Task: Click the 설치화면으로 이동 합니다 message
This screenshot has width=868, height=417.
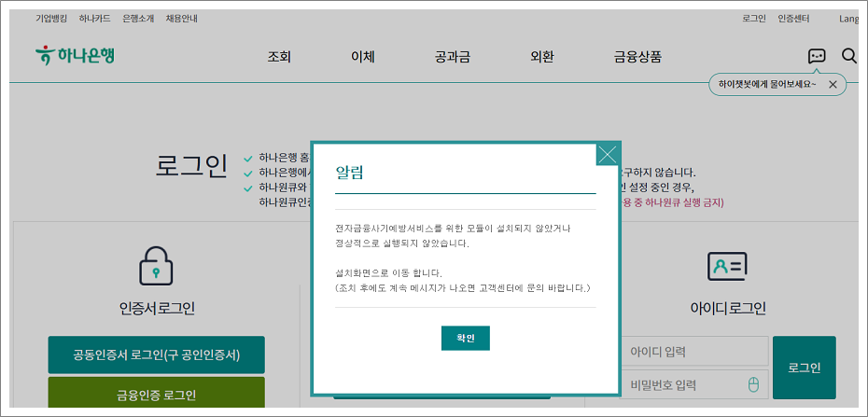Action: pos(390,273)
